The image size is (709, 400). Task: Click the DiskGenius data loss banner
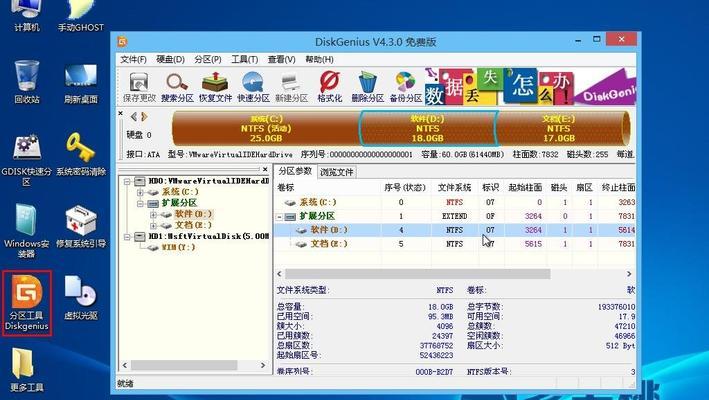[529, 86]
